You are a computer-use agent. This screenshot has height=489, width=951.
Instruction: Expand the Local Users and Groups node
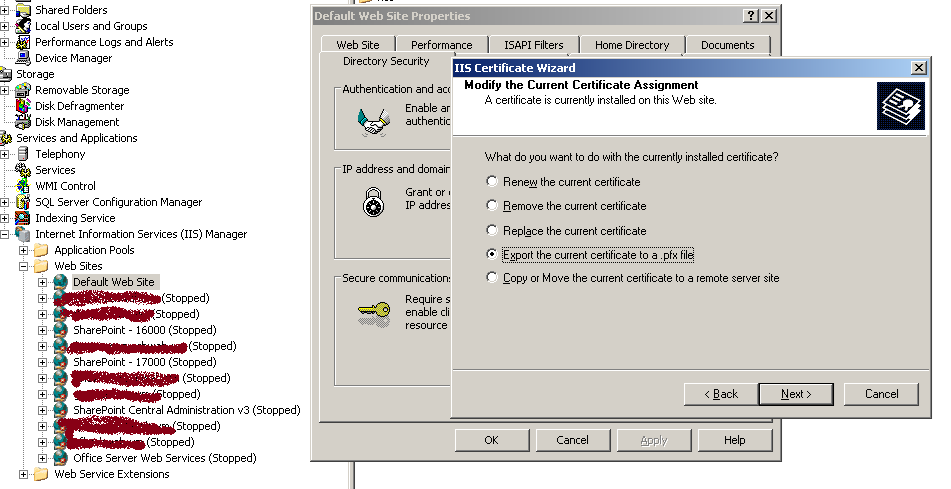[4, 26]
